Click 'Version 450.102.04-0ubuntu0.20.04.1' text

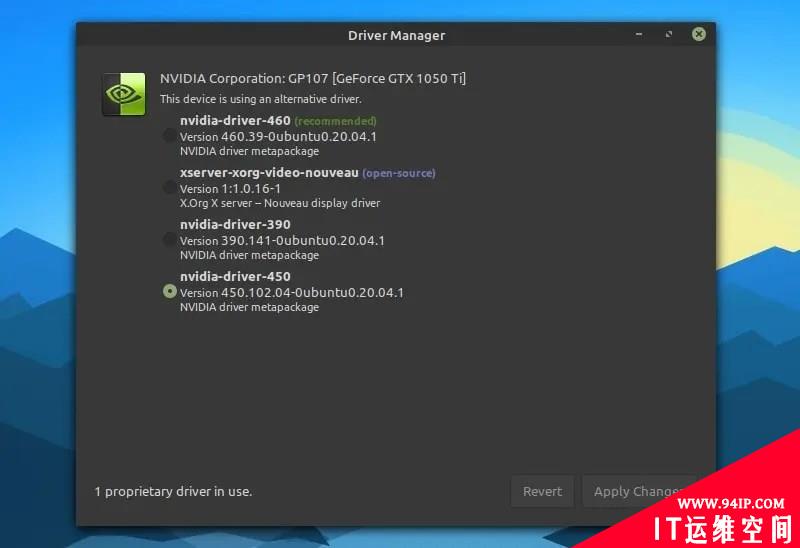coord(292,293)
